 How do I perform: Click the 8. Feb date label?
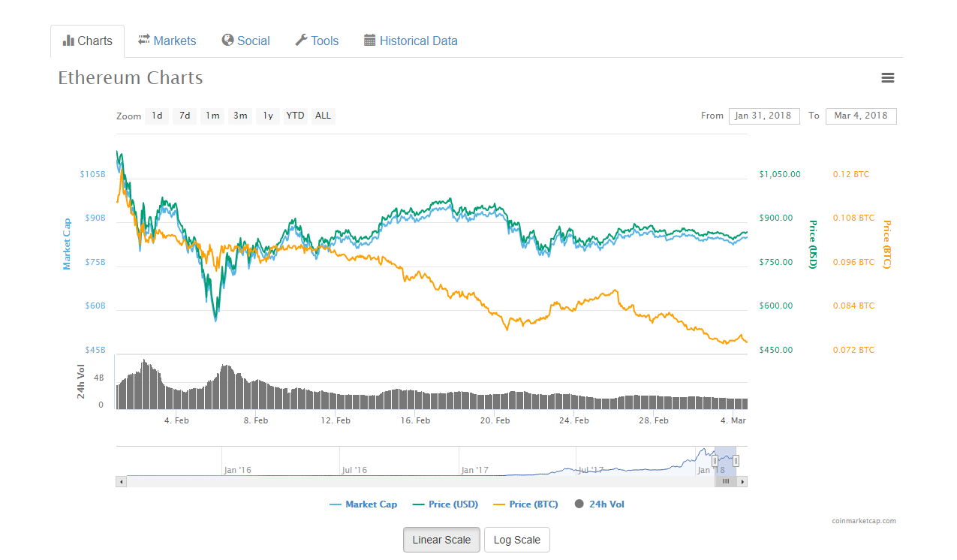(x=256, y=420)
